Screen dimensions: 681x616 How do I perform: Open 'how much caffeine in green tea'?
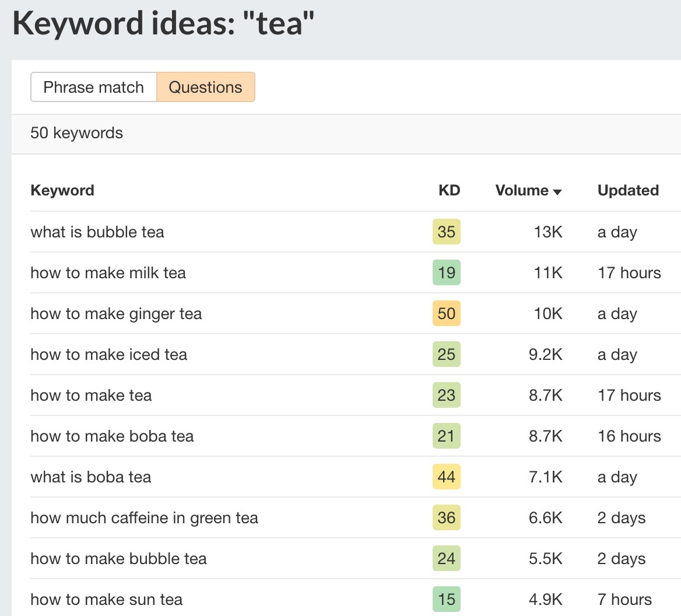tap(144, 518)
